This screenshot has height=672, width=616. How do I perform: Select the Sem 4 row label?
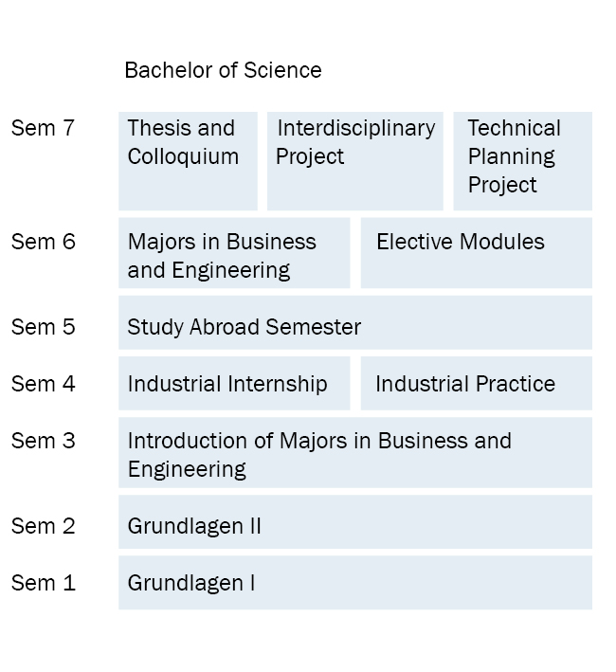click(x=43, y=384)
